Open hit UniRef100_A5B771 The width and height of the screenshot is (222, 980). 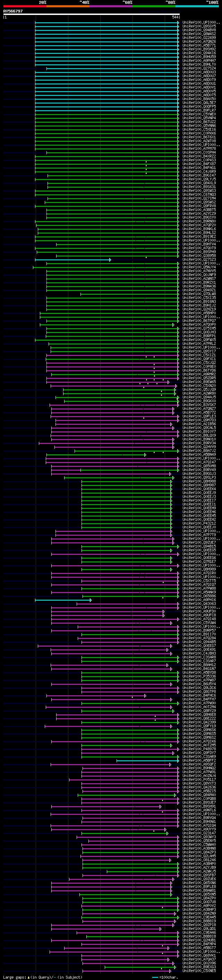199,45
